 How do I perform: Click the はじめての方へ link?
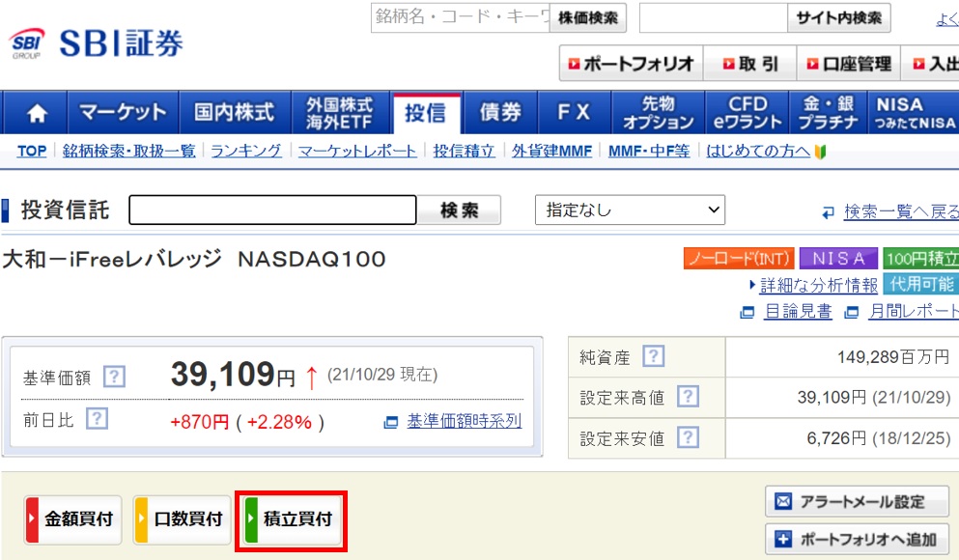tap(758, 151)
